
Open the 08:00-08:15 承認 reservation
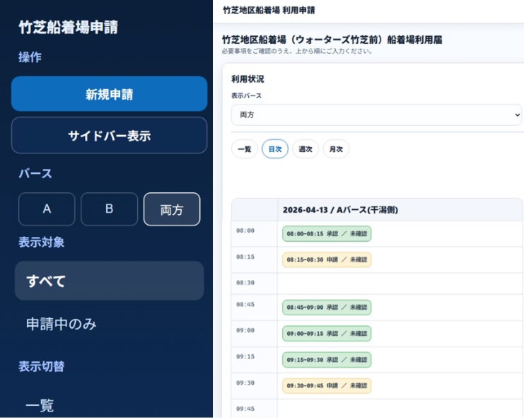pyautogui.click(x=327, y=233)
